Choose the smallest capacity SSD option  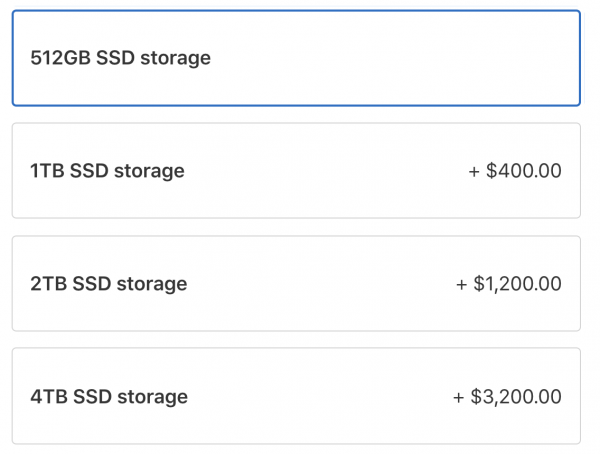click(x=296, y=58)
